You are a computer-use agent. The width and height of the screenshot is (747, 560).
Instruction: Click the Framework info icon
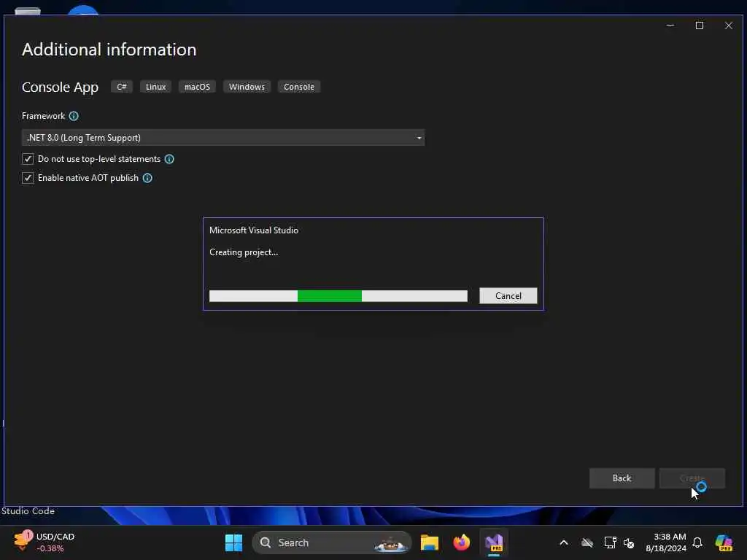coord(74,116)
